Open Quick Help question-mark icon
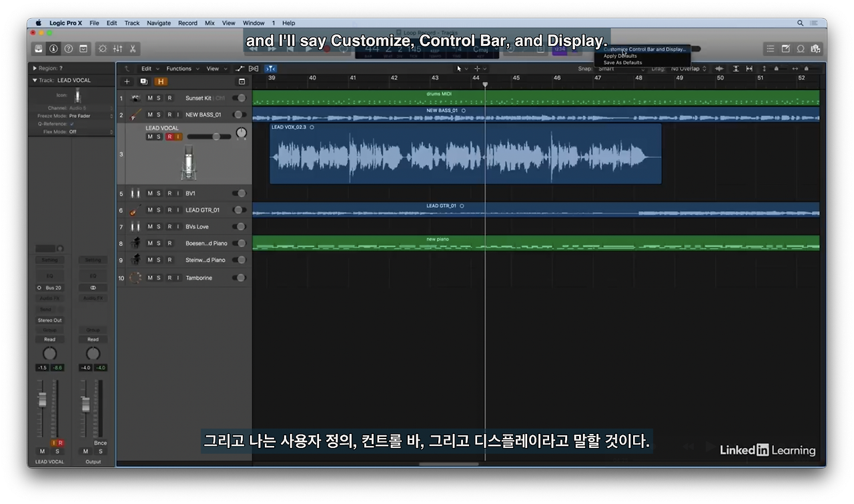The image size is (854, 504). 69,49
